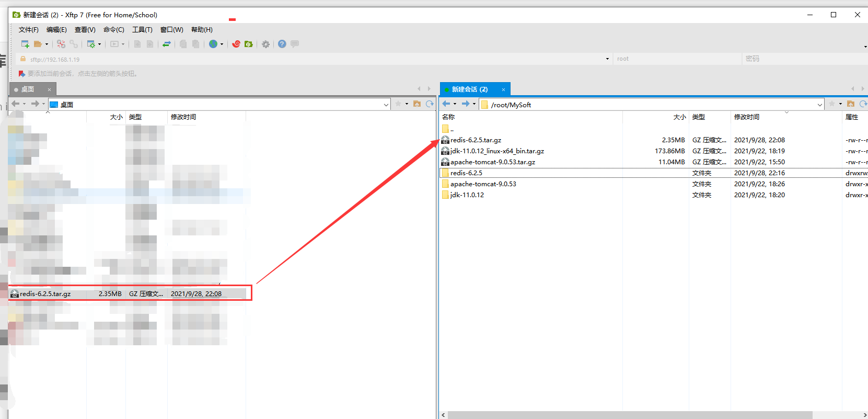The width and height of the screenshot is (868, 419).
Task: Click back arrow in remote pane
Action: [446, 104]
